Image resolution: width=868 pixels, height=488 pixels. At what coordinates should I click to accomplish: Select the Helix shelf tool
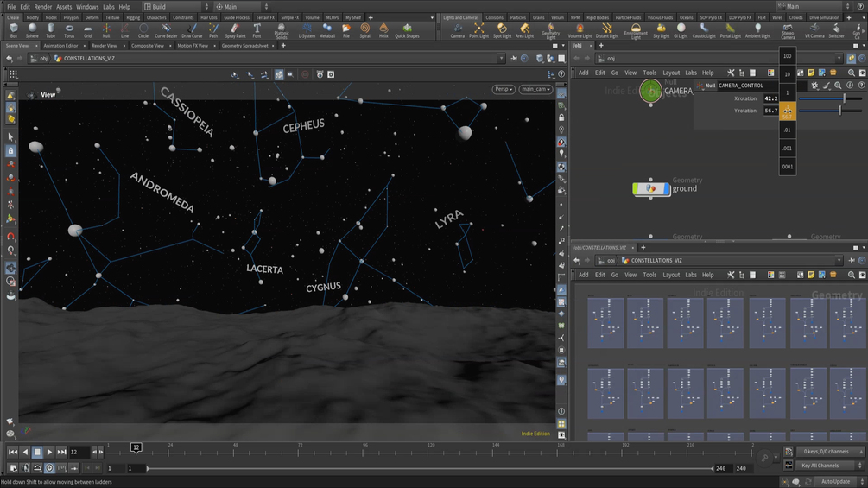click(x=383, y=30)
